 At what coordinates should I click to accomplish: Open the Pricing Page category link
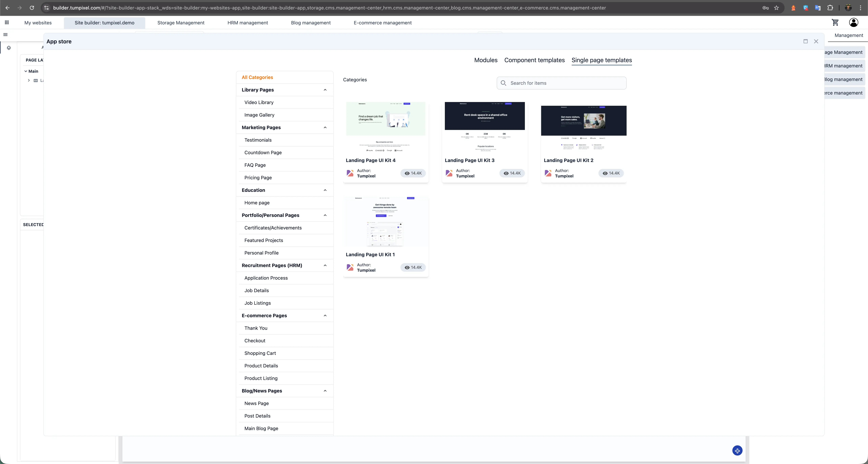coord(258,177)
